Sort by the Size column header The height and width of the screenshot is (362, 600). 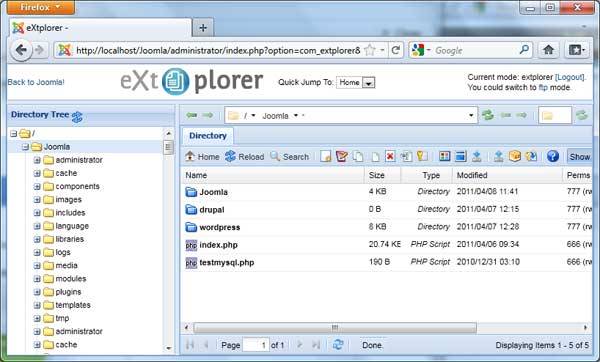point(382,175)
